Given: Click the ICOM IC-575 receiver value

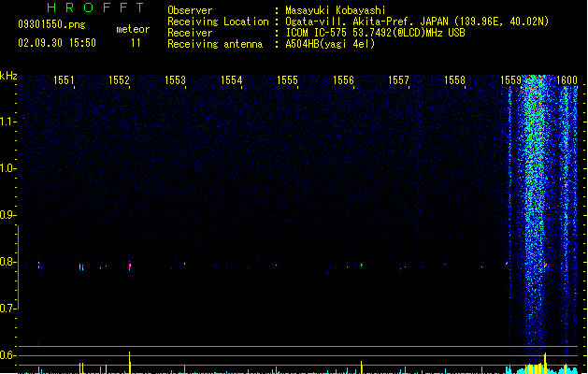Looking at the screenshot, I should tap(375, 33).
